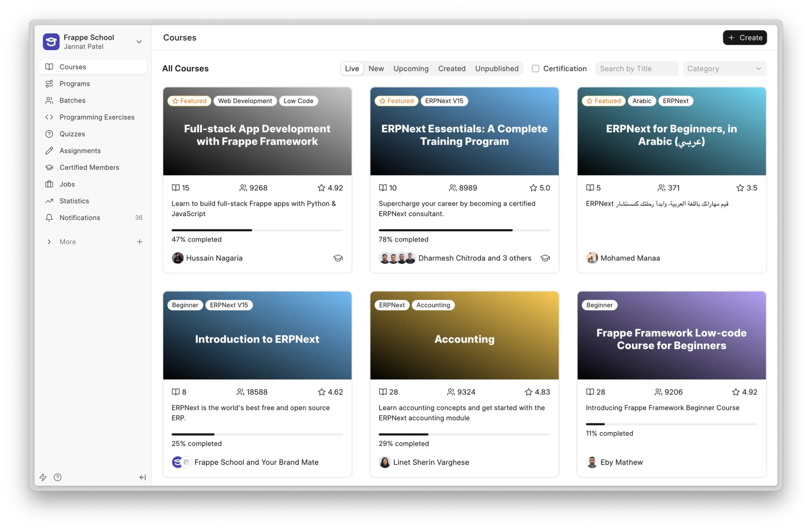
Task: Click certification cap icon on Full-stack App card
Action: click(338, 258)
